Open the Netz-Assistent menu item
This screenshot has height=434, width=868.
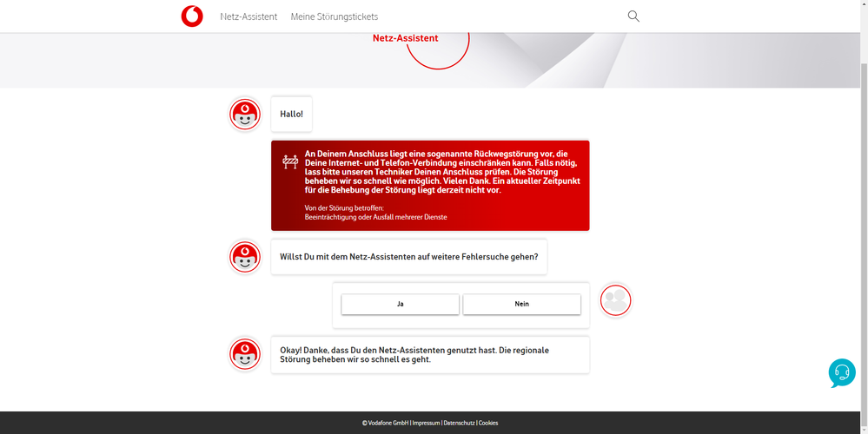pos(248,16)
